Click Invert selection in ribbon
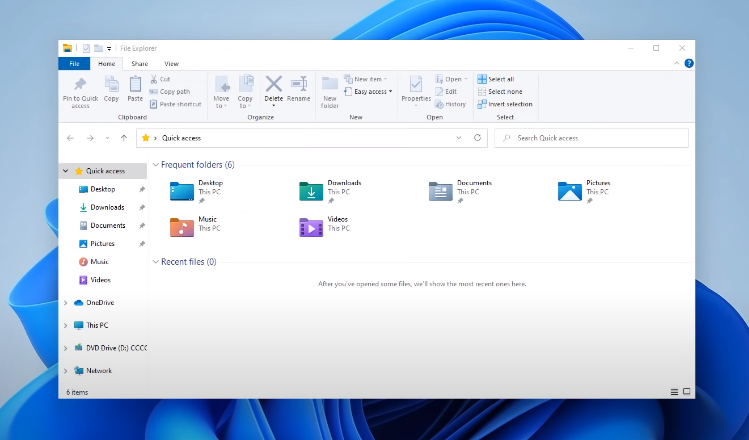749x440 pixels. click(505, 104)
